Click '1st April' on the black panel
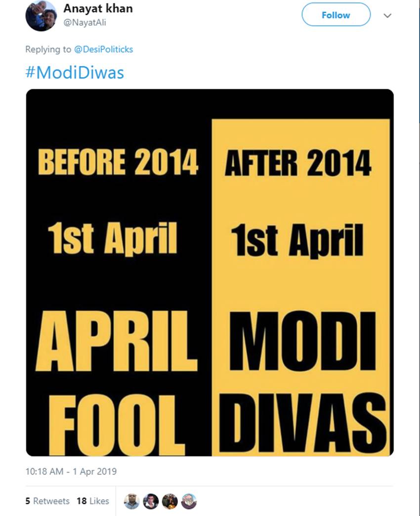Image resolution: width=420 pixels, height=516 pixels. [x=112, y=239]
